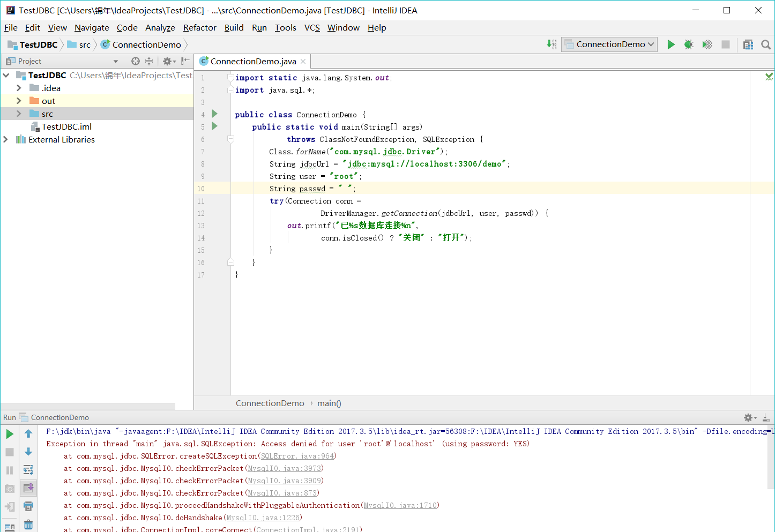Image resolution: width=775 pixels, height=532 pixels.
Task: Toggle Scroll to End in console
Action: tap(28, 488)
